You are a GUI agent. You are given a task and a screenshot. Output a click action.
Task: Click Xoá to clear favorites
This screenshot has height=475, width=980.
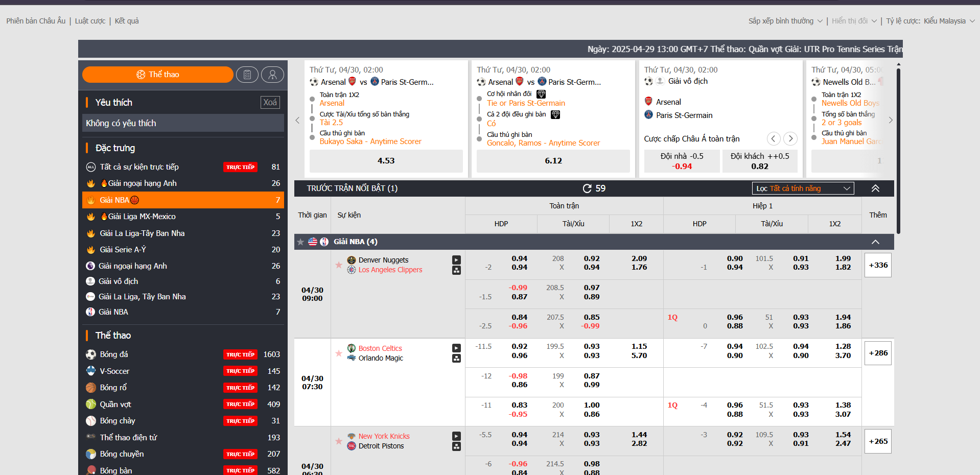(270, 102)
